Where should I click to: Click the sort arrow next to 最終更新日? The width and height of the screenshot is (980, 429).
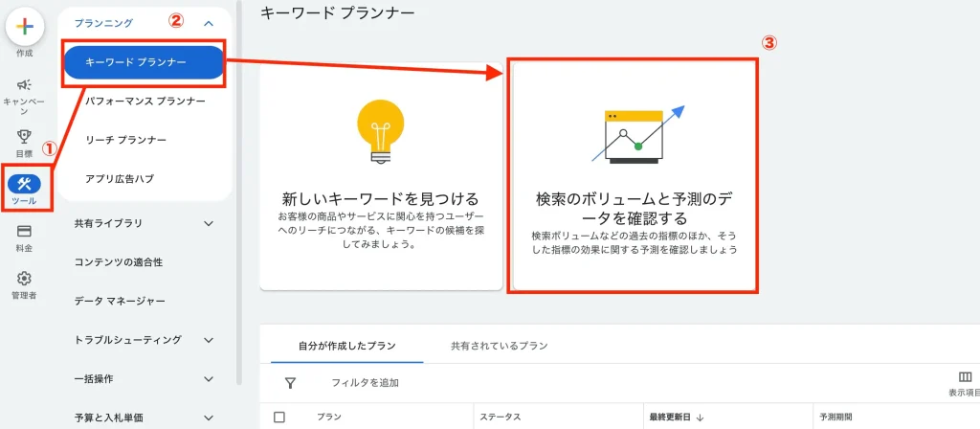[x=700, y=418]
